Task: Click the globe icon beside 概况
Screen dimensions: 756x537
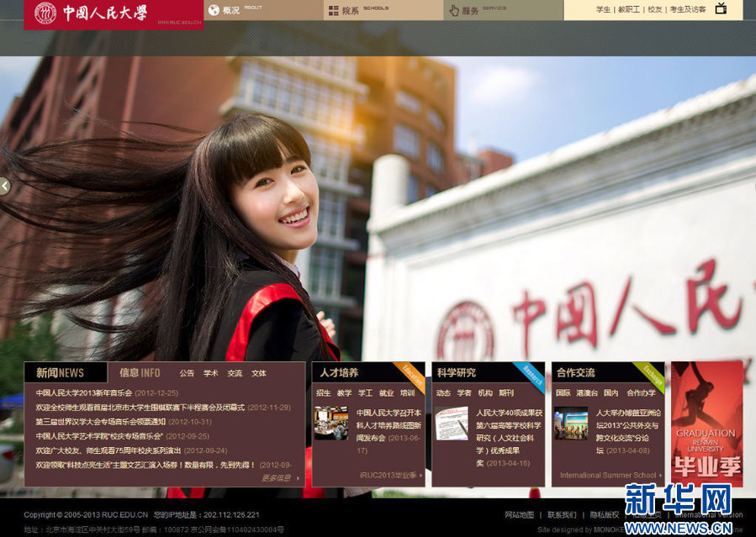Action: 214,9
